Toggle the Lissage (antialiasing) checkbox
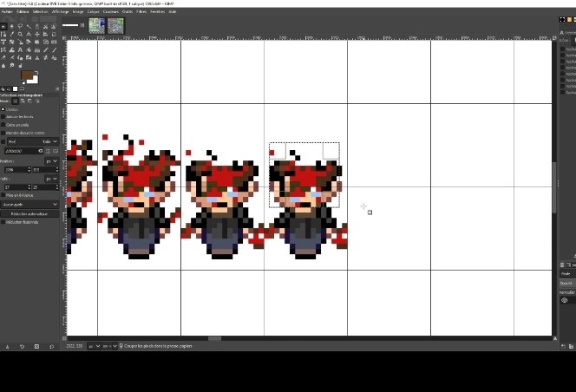576x392 pixels. (3, 109)
